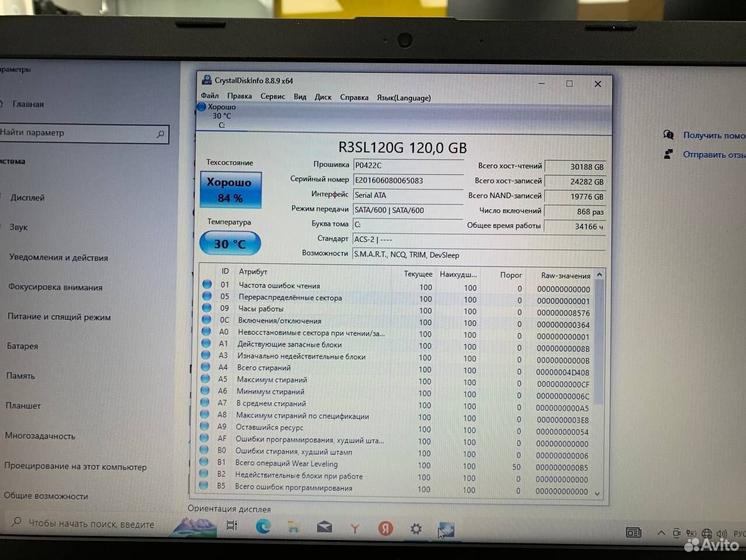Image resolution: width=746 pixels, height=560 pixels.
Task: Select the Частота ошибок чтения row
Action: [397, 287]
